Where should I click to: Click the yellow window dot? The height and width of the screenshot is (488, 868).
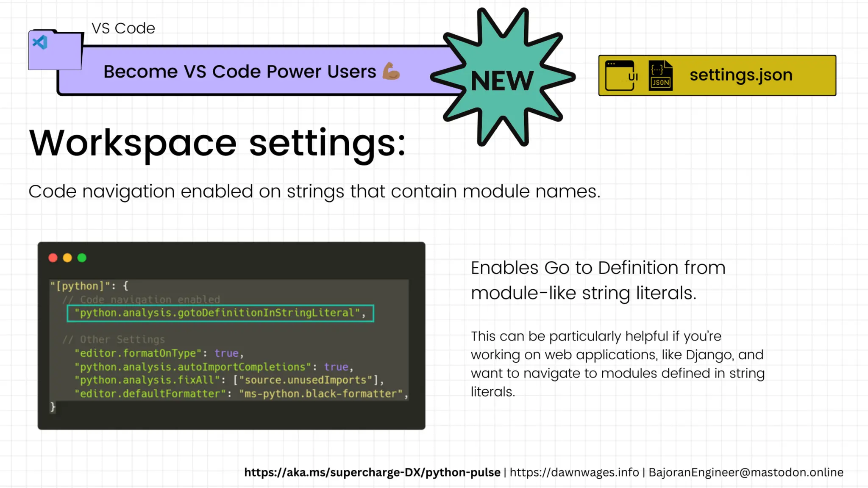point(67,258)
